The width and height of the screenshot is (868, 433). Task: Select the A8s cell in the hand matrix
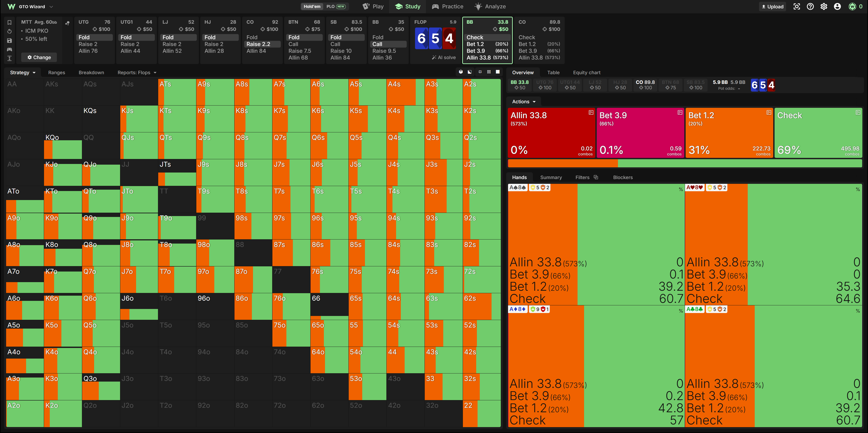point(253,92)
